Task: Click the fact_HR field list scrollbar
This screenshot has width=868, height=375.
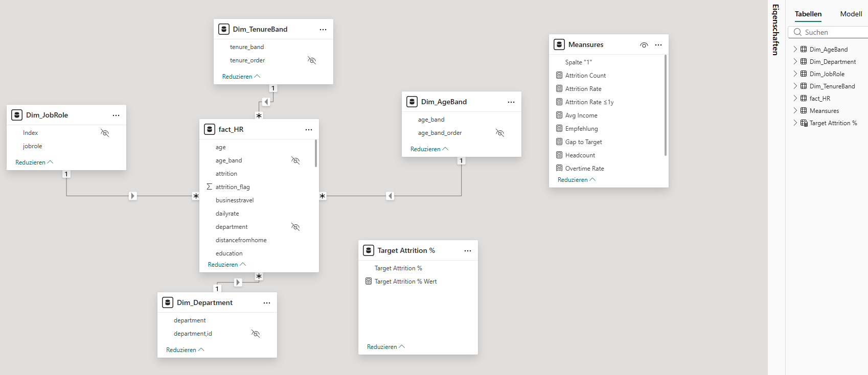Action: click(x=316, y=153)
